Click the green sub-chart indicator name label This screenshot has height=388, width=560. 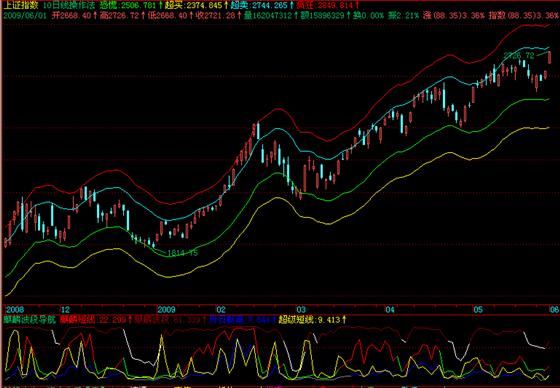click(x=30, y=319)
